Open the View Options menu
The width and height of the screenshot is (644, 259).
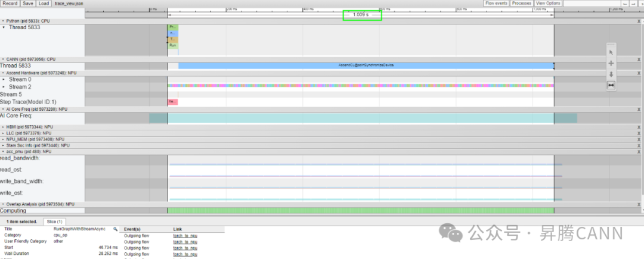point(548,4)
